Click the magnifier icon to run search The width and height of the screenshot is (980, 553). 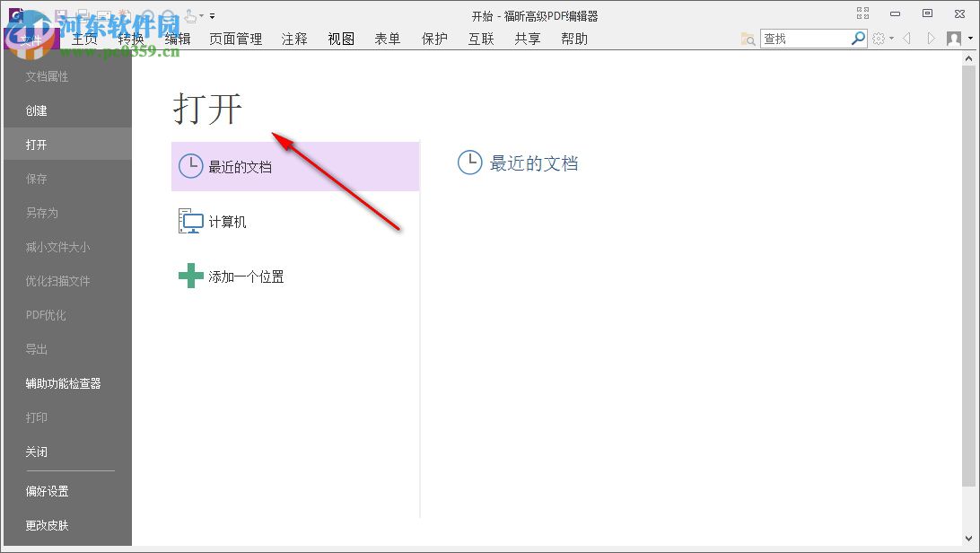(x=858, y=38)
